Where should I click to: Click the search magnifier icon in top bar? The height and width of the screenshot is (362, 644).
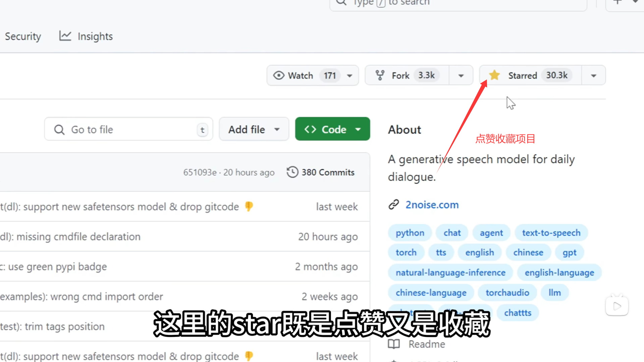(x=341, y=3)
